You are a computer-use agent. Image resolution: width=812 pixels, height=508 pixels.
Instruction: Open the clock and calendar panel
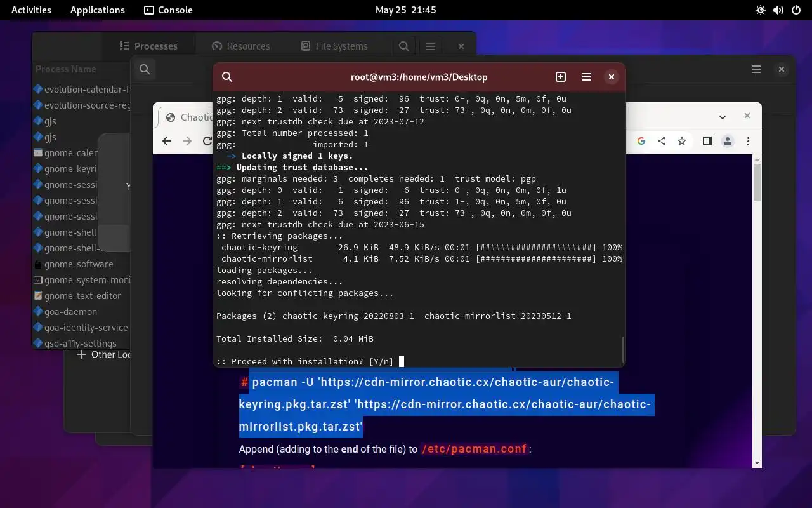point(405,10)
